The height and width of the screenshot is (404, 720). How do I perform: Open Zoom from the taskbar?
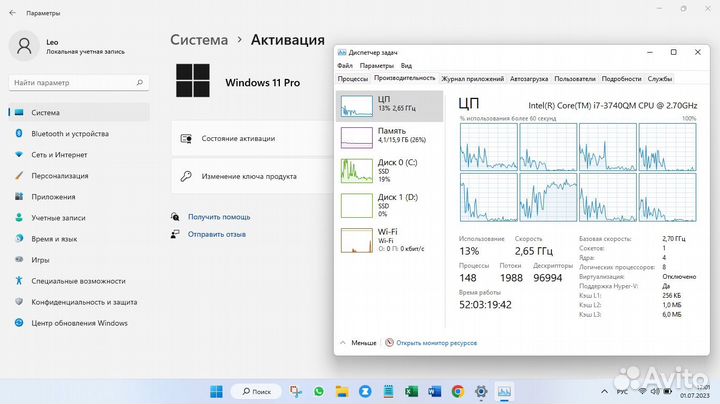(x=365, y=392)
